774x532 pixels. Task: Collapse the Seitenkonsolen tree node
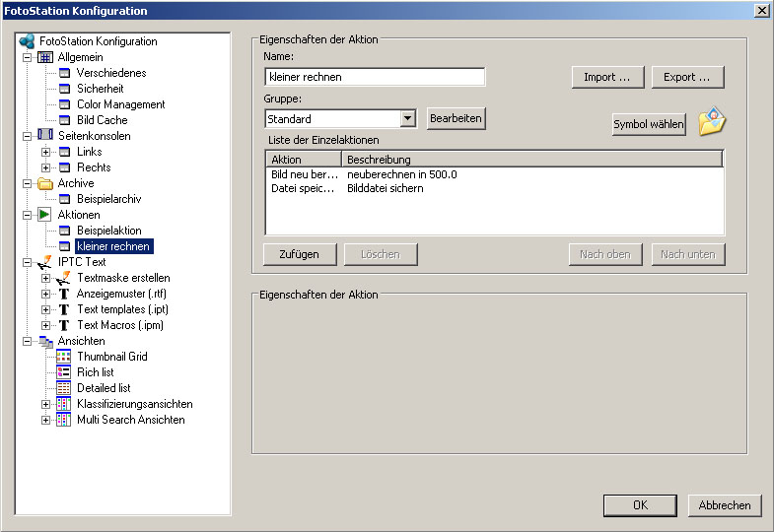point(28,136)
